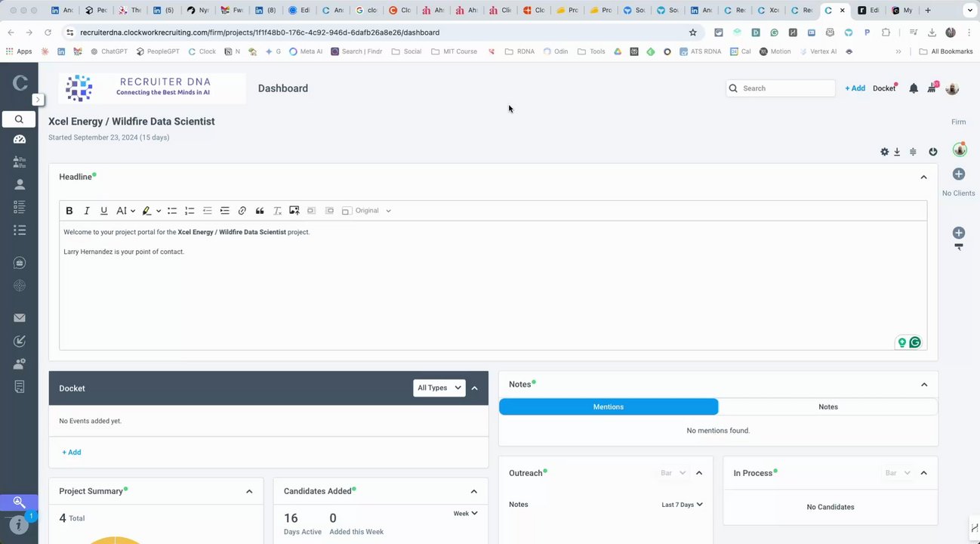Insert a link using the chain icon

pos(242,211)
